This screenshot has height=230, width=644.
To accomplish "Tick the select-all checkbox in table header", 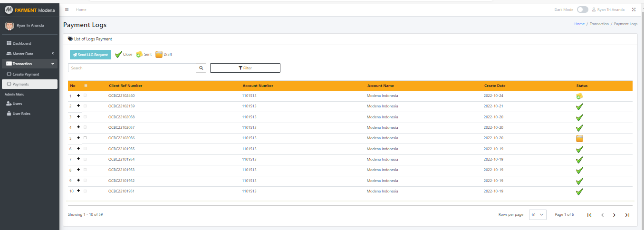I will click(86, 86).
